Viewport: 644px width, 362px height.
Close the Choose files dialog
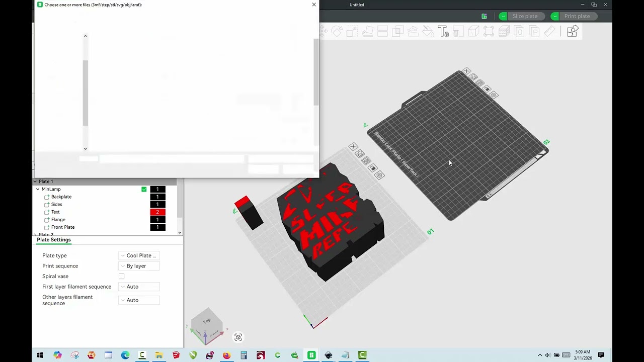314,5
